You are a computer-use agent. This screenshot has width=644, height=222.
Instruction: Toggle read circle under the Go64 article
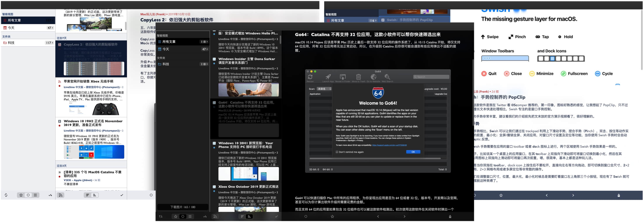point(306,217)
